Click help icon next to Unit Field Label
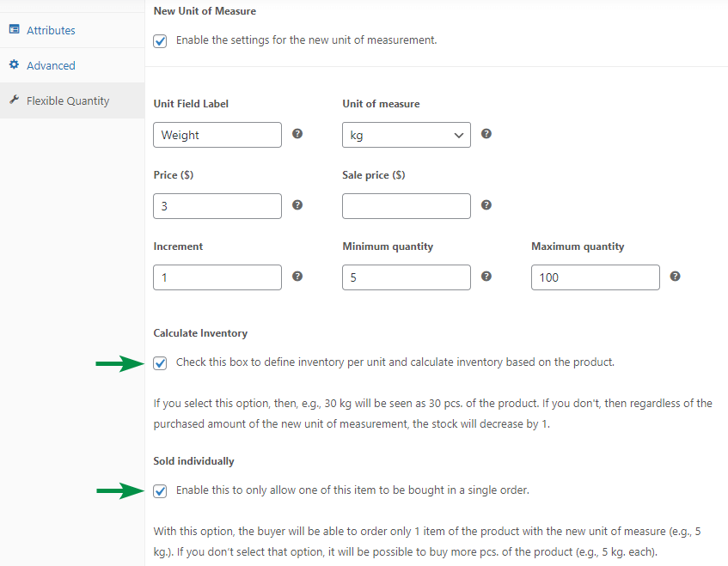 click(x=297, y=134)
